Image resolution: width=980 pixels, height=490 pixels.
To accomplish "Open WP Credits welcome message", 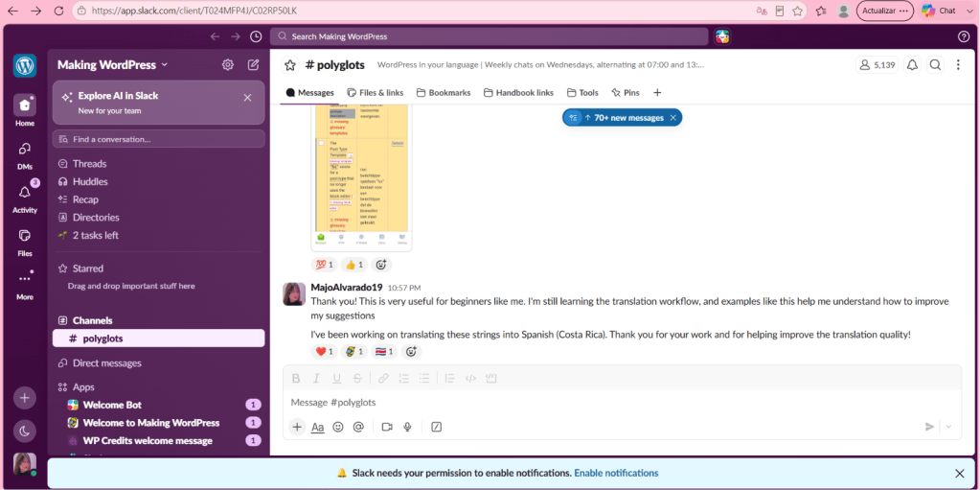I will coord(159,440).
